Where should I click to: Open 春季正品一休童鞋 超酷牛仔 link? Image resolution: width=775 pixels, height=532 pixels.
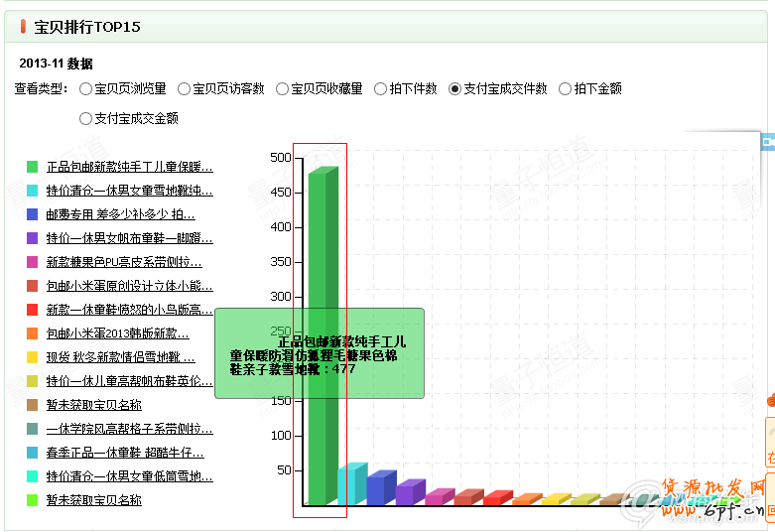[125, 453]
